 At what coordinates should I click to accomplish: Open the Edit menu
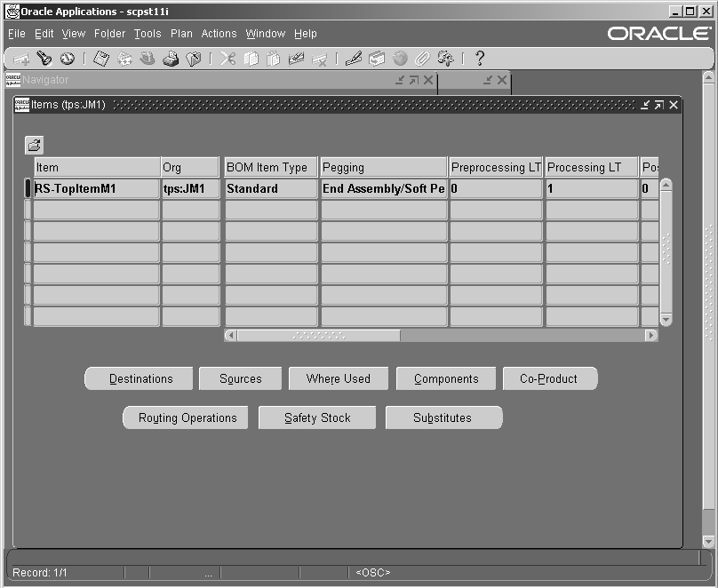(x=44, y=34)
